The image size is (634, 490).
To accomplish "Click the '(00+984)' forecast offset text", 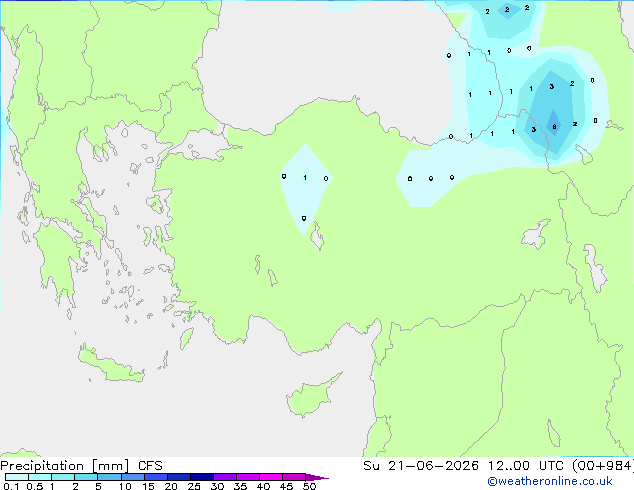I will click(603, 466).
